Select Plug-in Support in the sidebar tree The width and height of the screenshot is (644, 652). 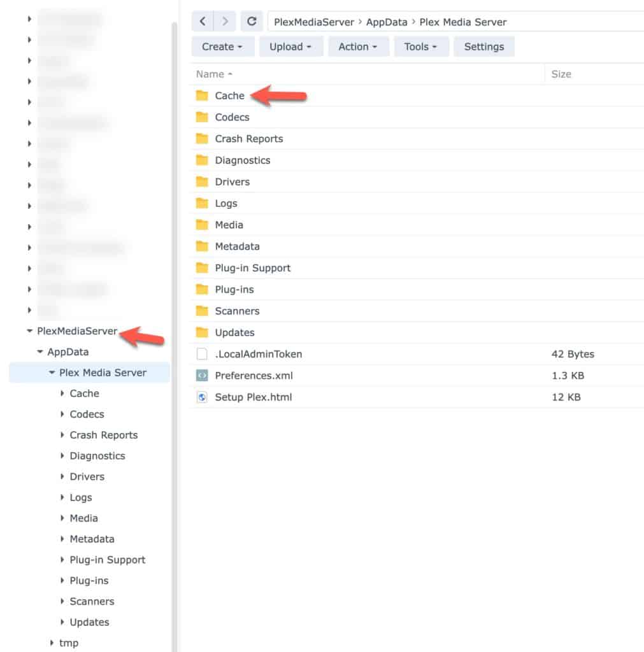coord(107,560)
